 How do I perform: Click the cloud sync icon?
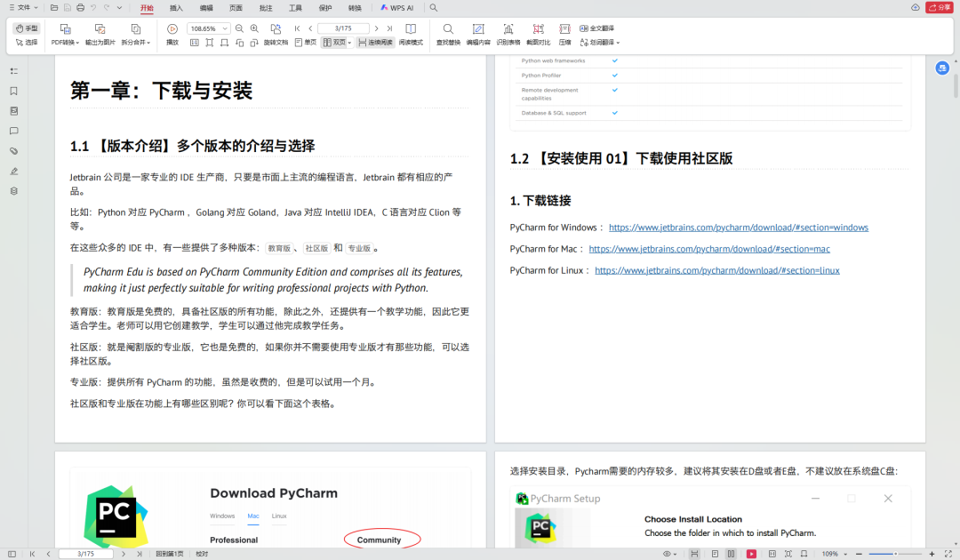916,7
